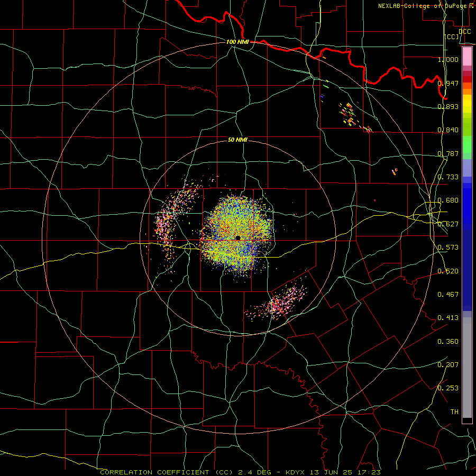476x476 pixels.
Task: Pick the pink color at top of scale
Action: pyautogui.click(x=467, y=56)
